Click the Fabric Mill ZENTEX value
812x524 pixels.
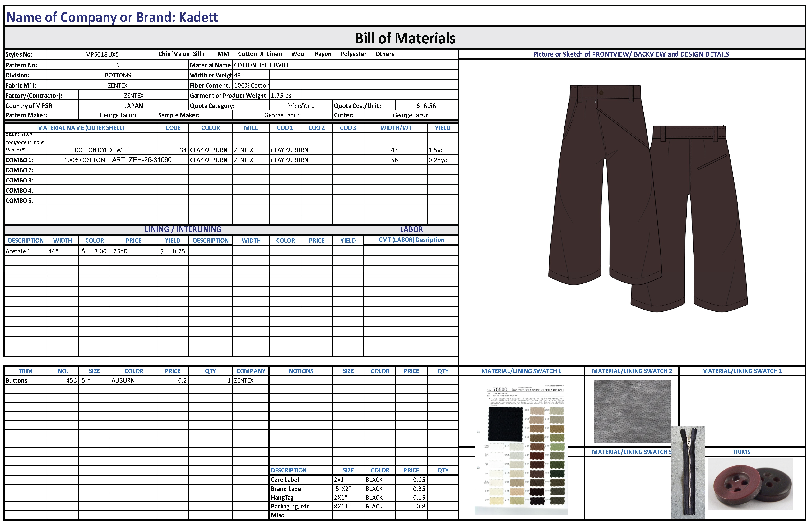(118, 85)
